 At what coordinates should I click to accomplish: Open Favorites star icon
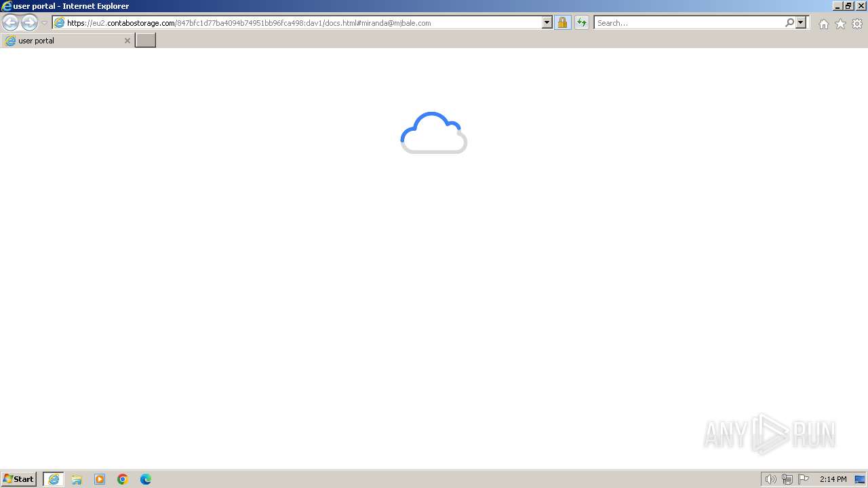pyautogui.click(x=840, y=24)
